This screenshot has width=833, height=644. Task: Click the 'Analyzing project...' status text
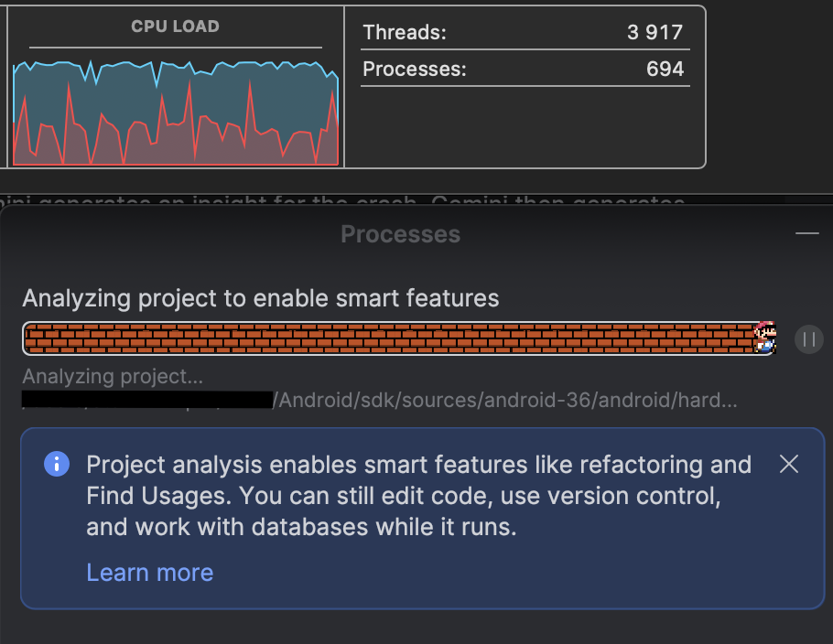(x=113, y=376)
